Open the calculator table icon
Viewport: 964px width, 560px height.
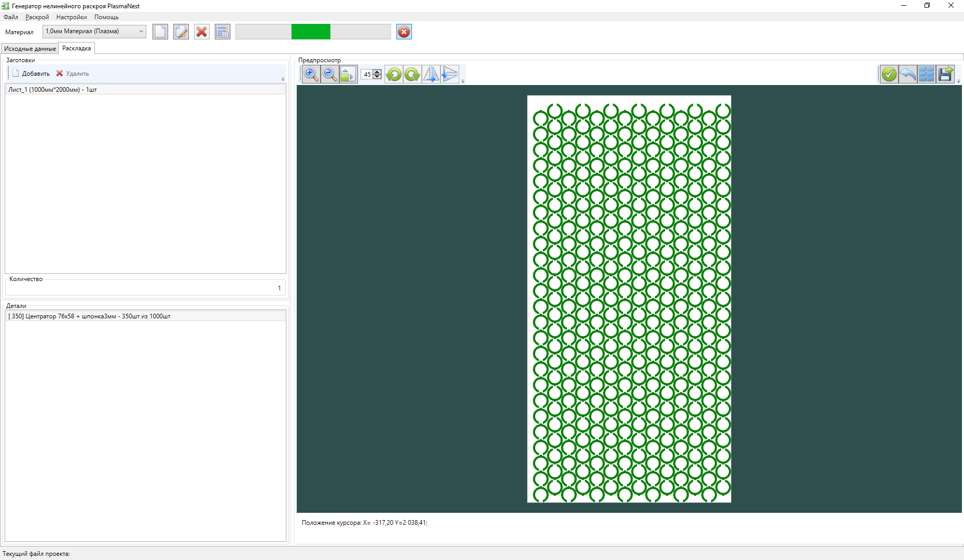[x=223, y=32]
